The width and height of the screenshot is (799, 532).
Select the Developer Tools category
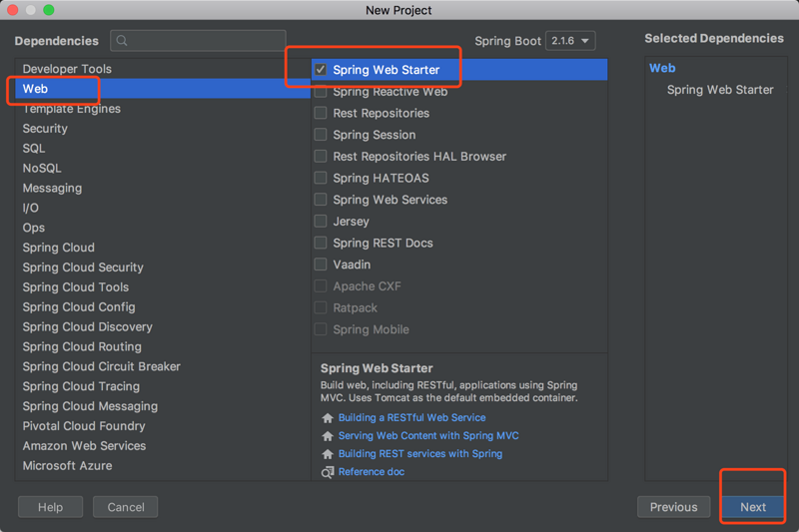click(67, 69)
